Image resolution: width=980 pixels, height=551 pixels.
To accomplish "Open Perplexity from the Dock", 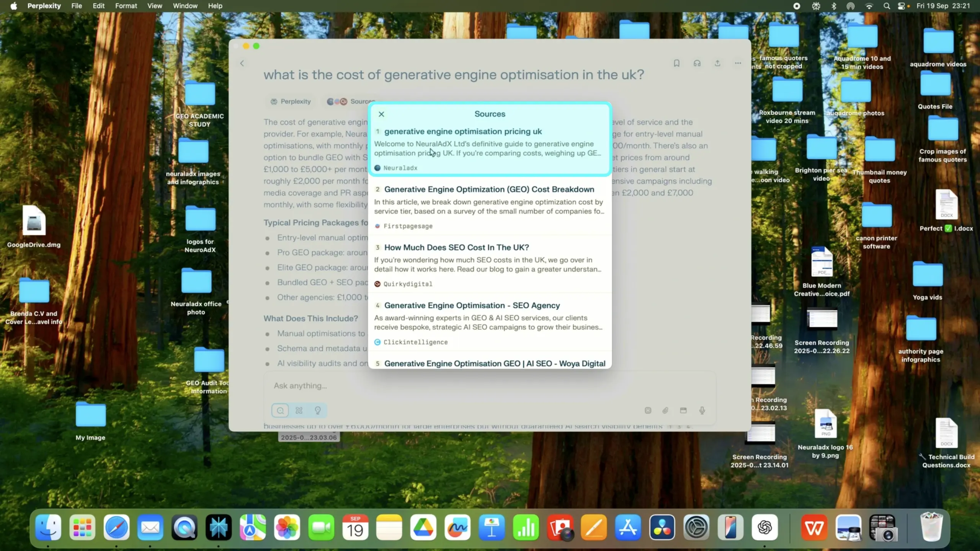I will 219,527.
